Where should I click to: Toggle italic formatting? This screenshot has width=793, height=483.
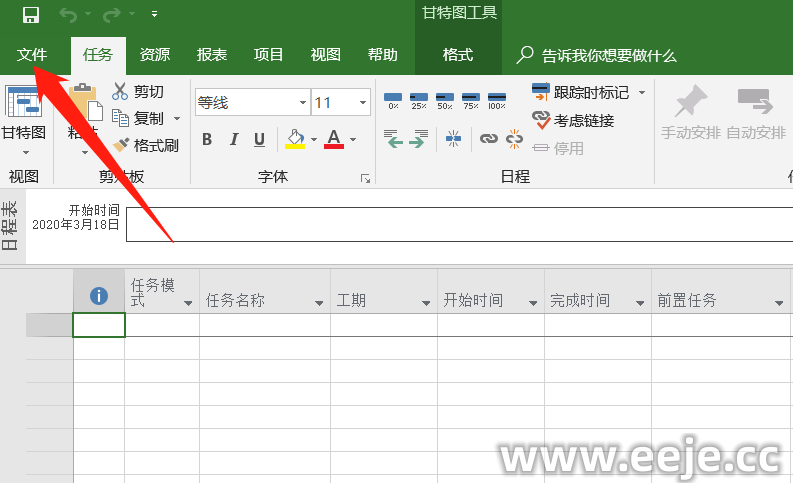click(233, 139)
